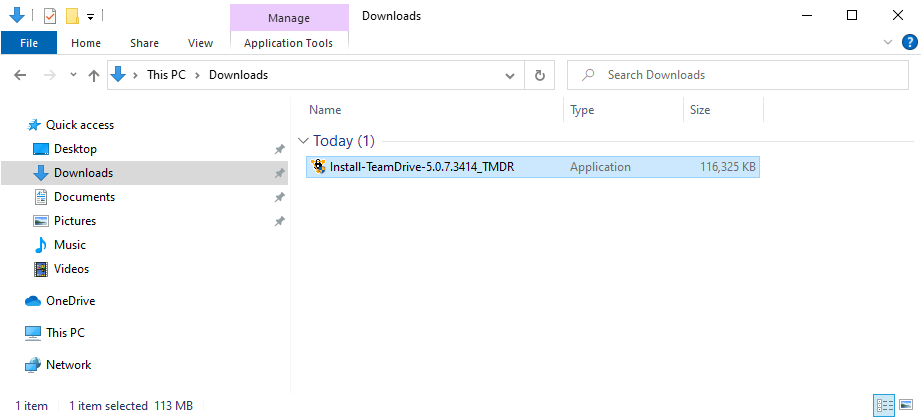
Task: Click the pin icon beside Downloads
Action: pyautogui.click(x=280, y=173)
